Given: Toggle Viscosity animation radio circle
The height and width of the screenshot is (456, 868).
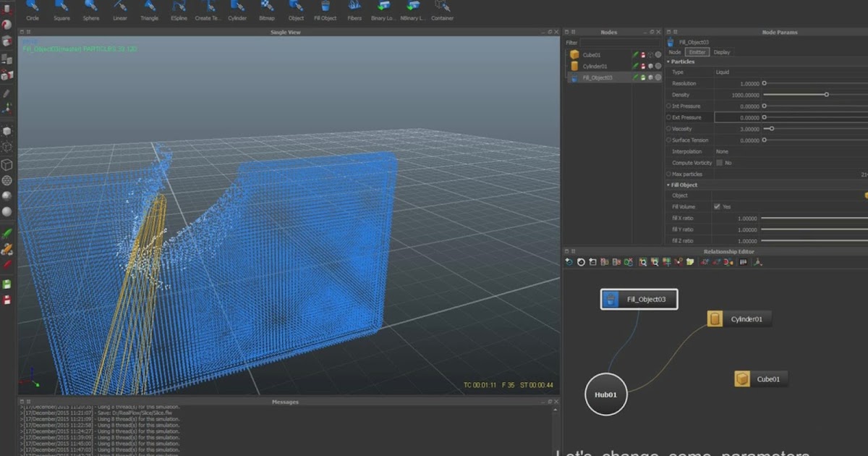Looking at the screenshot, I should pyautogui.click(x=669, y=129).
